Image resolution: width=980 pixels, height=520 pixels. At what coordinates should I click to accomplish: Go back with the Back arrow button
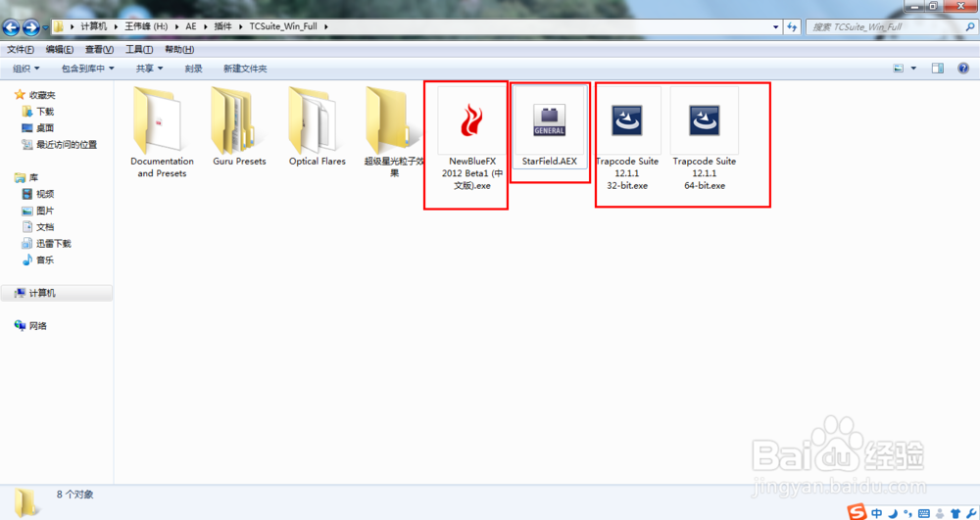coord(11,26)
